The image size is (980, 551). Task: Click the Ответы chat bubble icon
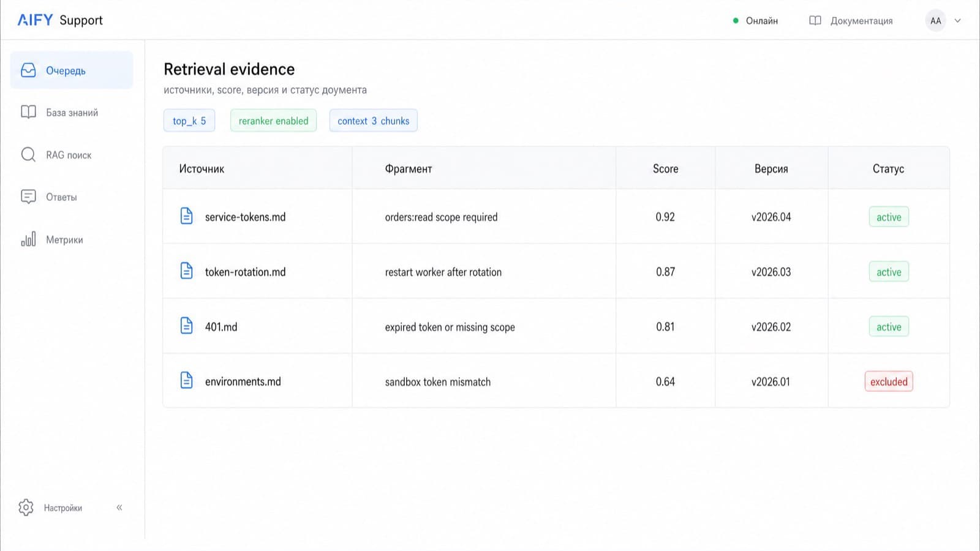(28, 197)
